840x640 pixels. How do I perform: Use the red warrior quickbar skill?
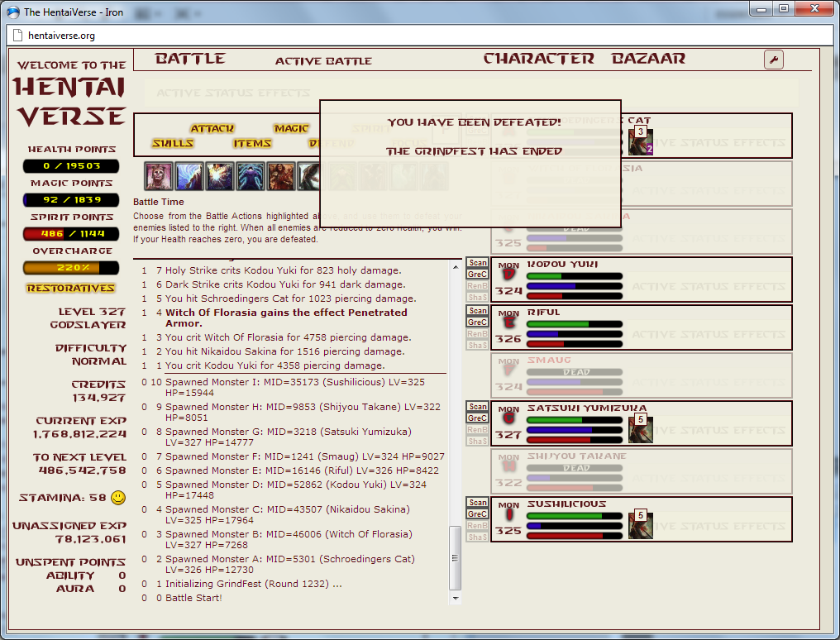pyautogui.click(x=281, y=177)
